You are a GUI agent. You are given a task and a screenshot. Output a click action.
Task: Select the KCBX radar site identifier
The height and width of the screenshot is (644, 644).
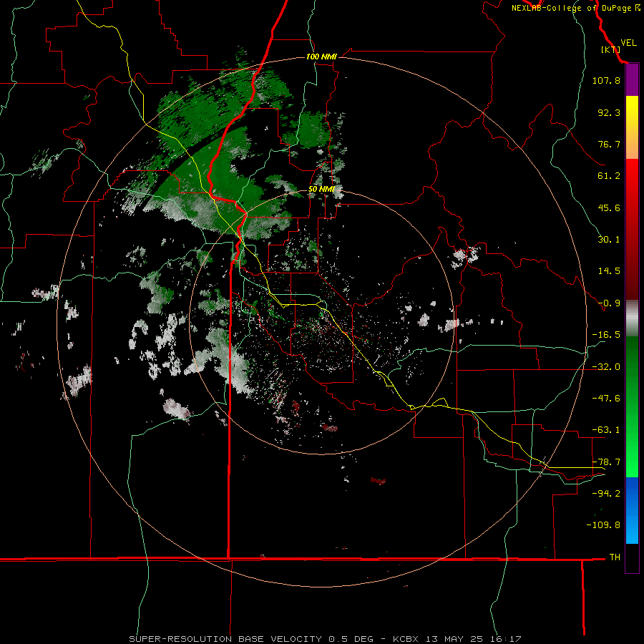pos(406,639)
